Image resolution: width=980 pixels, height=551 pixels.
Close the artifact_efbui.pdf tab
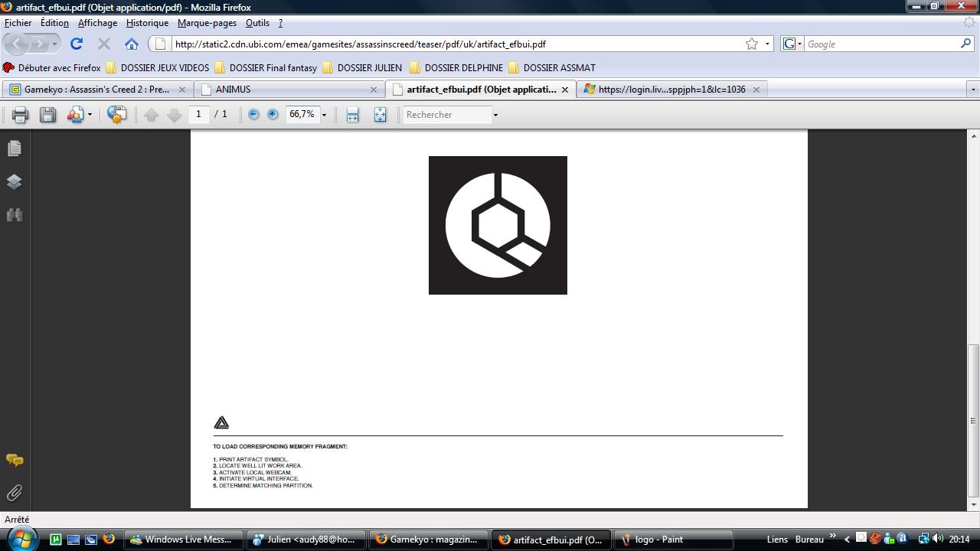pos(565,90)
